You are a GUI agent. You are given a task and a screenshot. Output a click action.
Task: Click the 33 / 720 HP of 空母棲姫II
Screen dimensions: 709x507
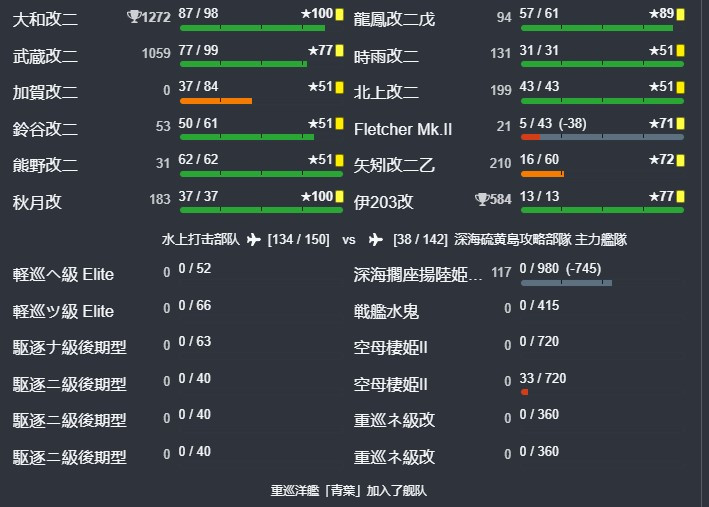(543, 378)
